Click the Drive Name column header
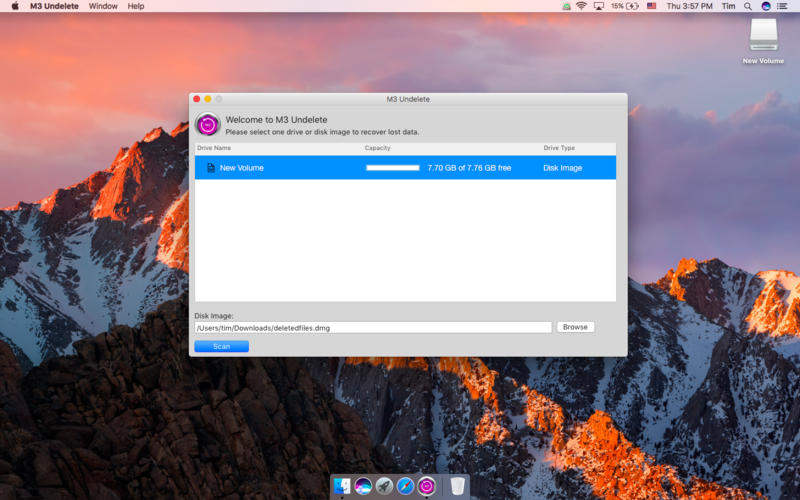Image resolution: width=800 pixels, height=500 pixels. pos(214,148)
